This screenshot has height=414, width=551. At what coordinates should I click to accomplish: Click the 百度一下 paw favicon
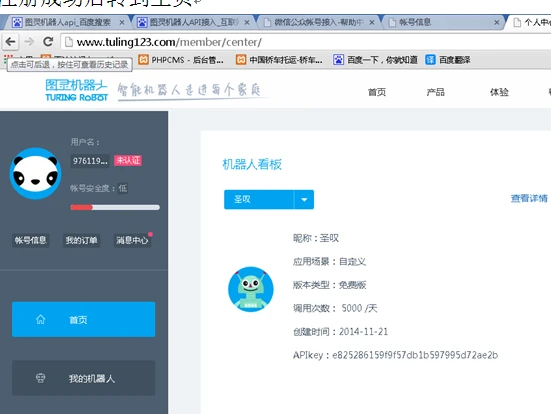[338, 60]
